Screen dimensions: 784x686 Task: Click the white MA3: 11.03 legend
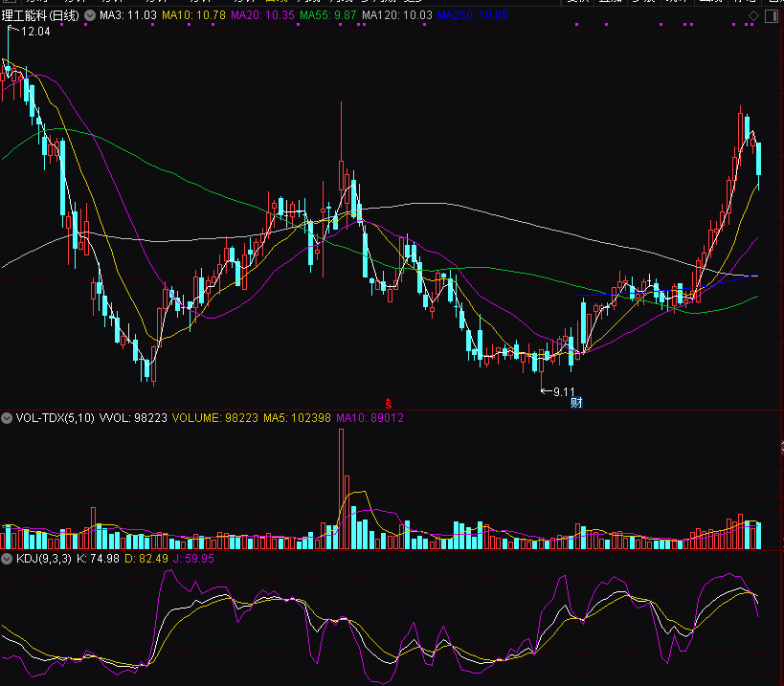click(129, 16)
